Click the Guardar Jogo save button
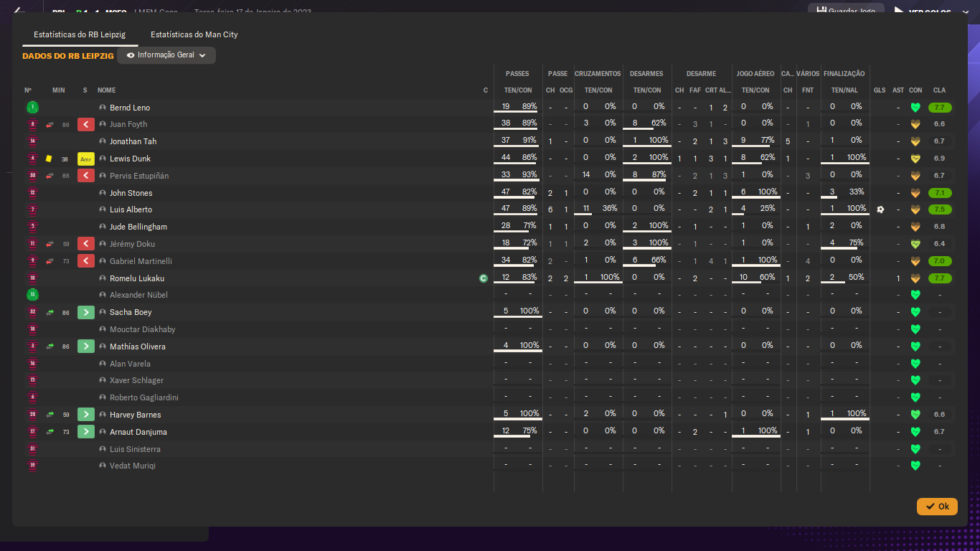The height and width of the screenshot is (551, 980). click(847, 11)
